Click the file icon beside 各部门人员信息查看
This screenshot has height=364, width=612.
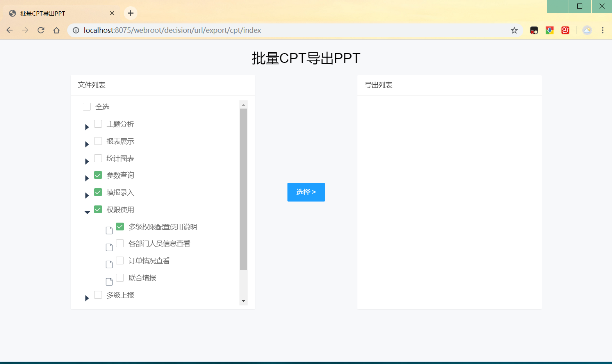[x=109, y=247]
